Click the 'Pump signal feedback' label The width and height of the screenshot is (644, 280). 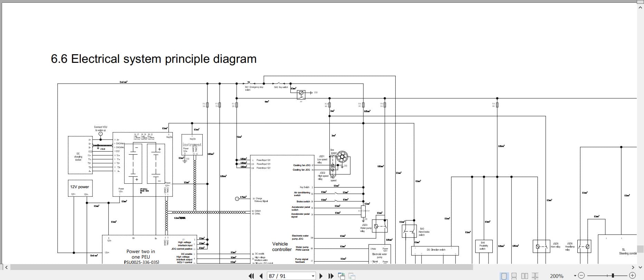pyautogui.click(x=301, y=260)
